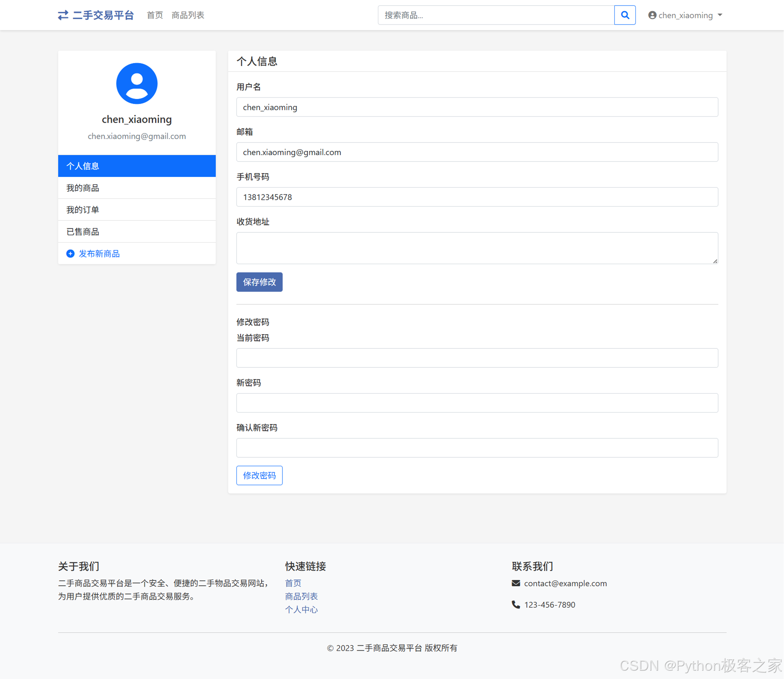Open the chen_xiaoming account dropdown arrow

point(720,15)
